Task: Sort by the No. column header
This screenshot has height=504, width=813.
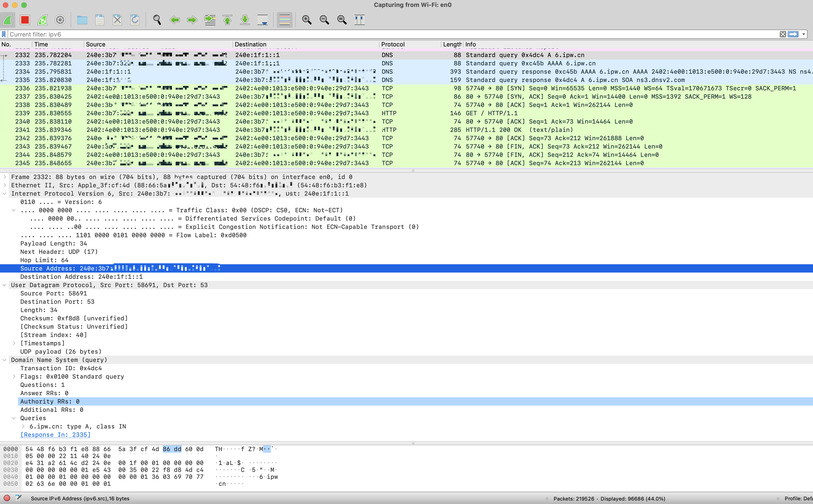Action: [x=16, y=44]
